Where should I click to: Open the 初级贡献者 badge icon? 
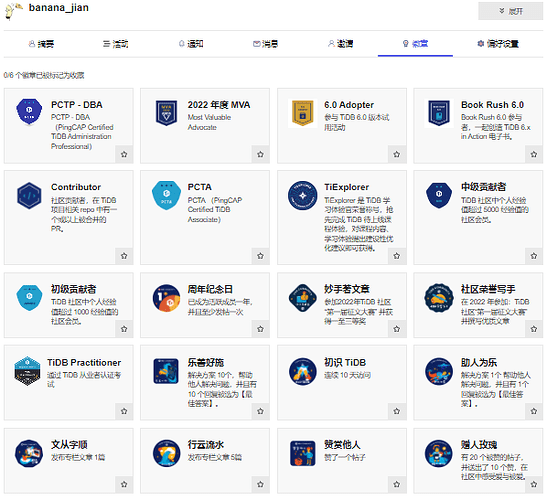coord(29,297)
